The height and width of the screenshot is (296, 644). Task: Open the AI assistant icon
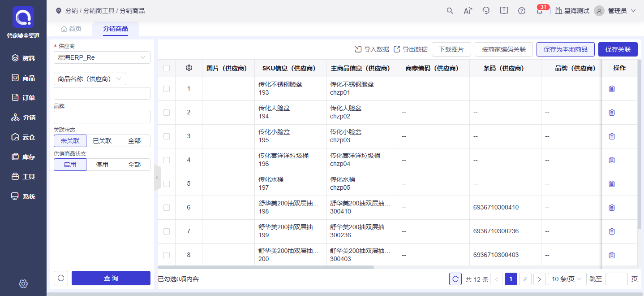[x=468, y=11]
